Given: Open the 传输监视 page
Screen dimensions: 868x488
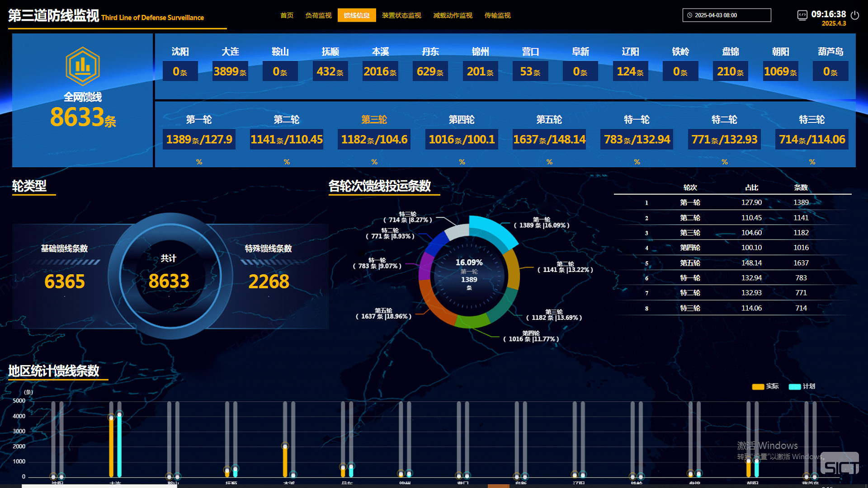Looking at the screenshot, I should (497, 15).
